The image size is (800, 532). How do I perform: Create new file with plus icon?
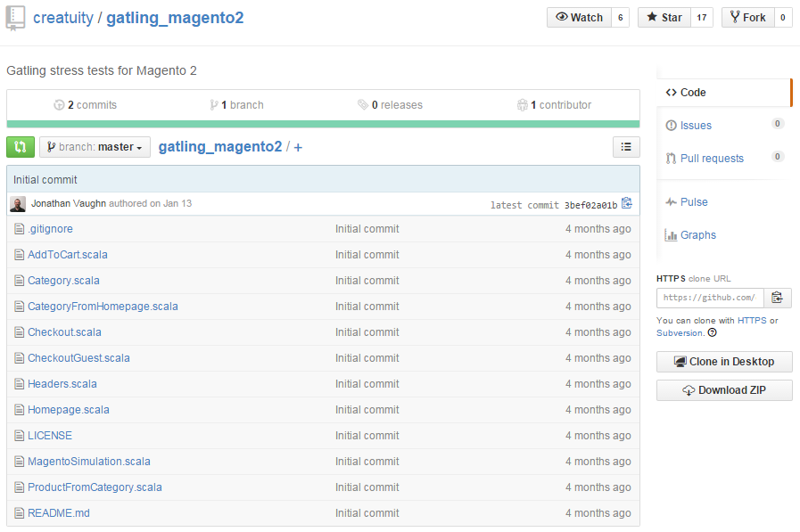[298, 148]
